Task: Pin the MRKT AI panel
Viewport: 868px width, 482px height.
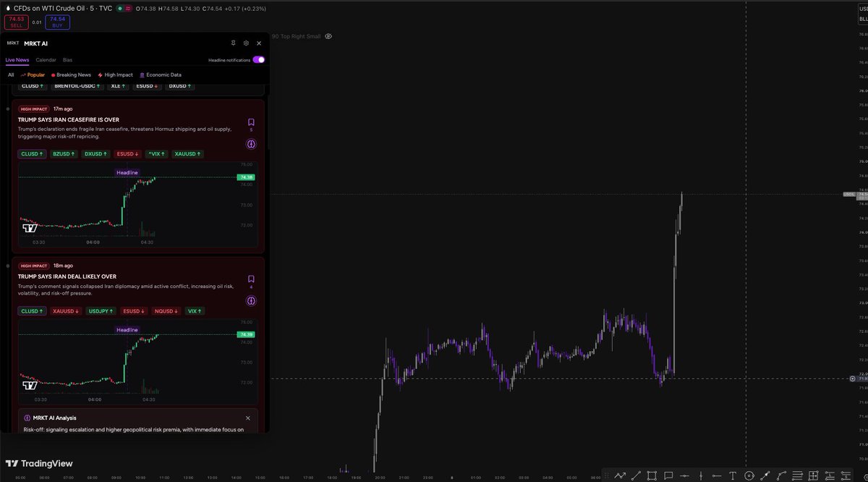Action: [233, 43]
